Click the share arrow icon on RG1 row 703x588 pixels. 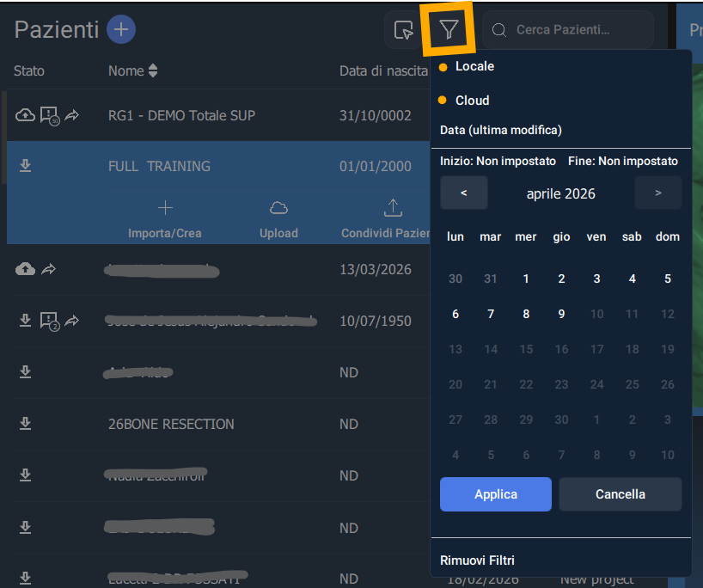tap(72, 115)
